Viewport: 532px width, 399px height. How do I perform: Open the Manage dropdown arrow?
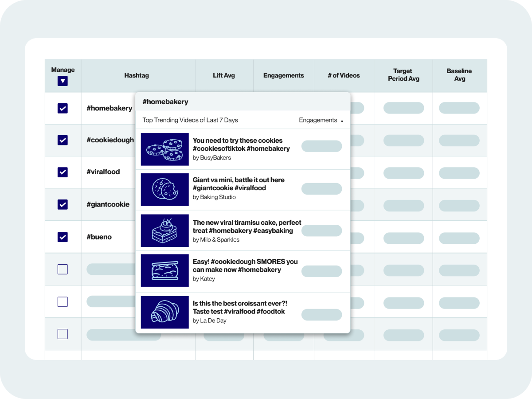[63, 81]
